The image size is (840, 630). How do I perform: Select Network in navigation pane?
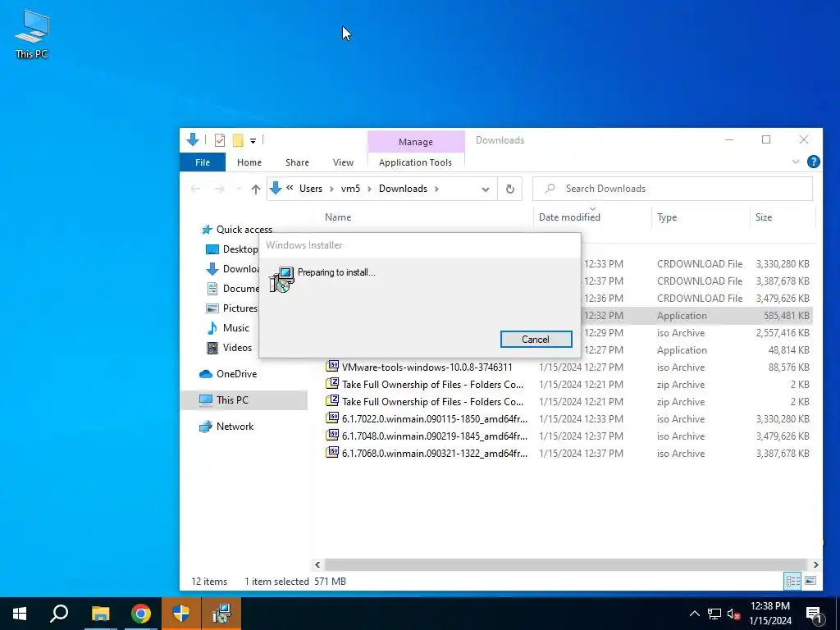(227, 427)
